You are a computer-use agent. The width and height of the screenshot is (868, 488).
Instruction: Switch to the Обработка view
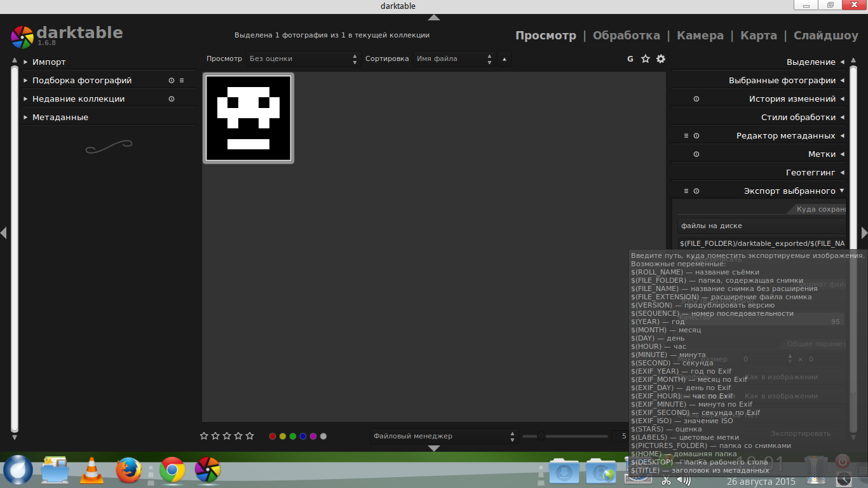tap(626, 36)
